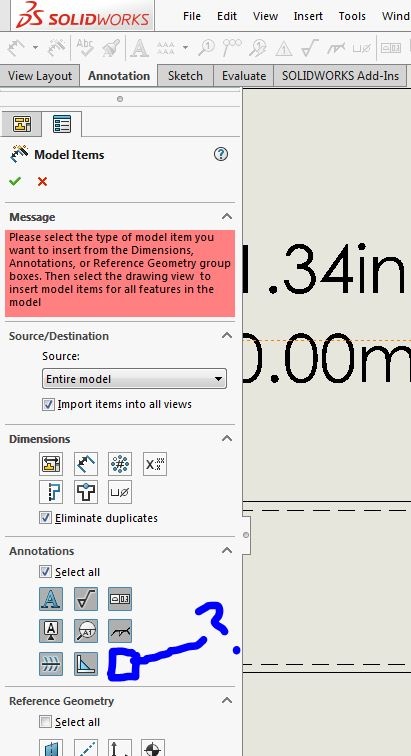Switch to the FeatureManager design tree tab
The height and width of the screenshot is (756, 411).
click(x=22, y=124)
